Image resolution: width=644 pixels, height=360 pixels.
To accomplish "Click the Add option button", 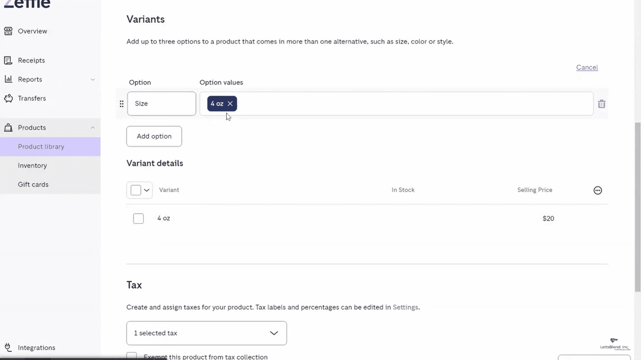I will [x=154, y=136].
